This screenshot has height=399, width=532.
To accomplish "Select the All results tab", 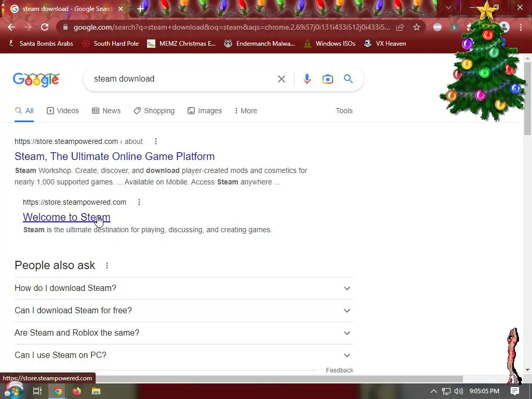I will pyautogui.click(x=24, y=111).
